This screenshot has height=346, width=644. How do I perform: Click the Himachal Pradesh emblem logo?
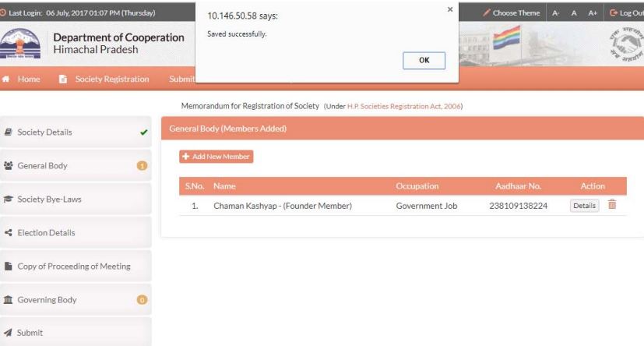coord(20,44)
